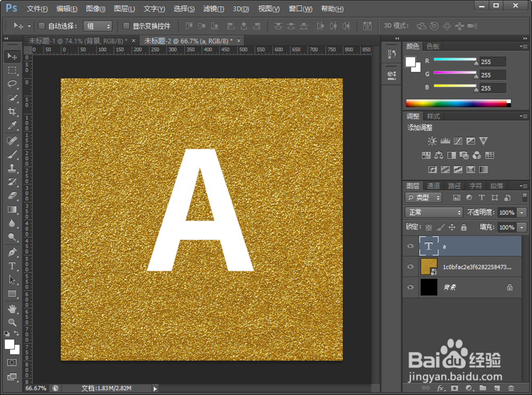Open the layers panel flyout menu
The width and height of the screenshot is (532, 395).
[523, 186]
